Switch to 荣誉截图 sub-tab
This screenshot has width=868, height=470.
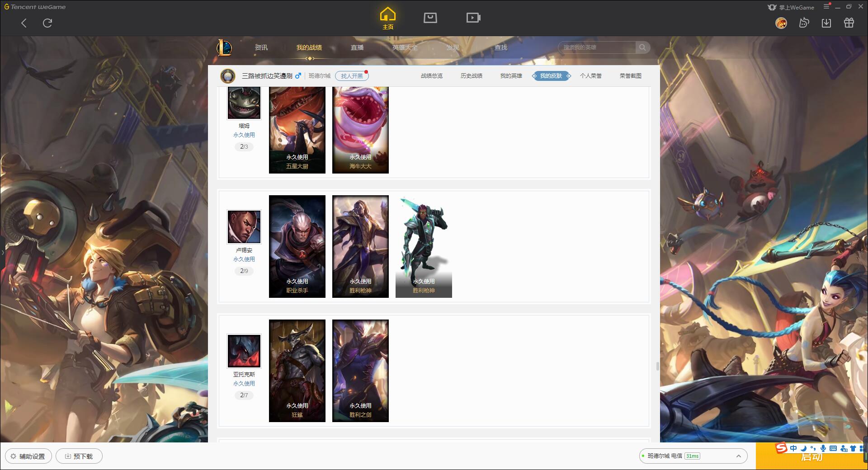point(631,76)
